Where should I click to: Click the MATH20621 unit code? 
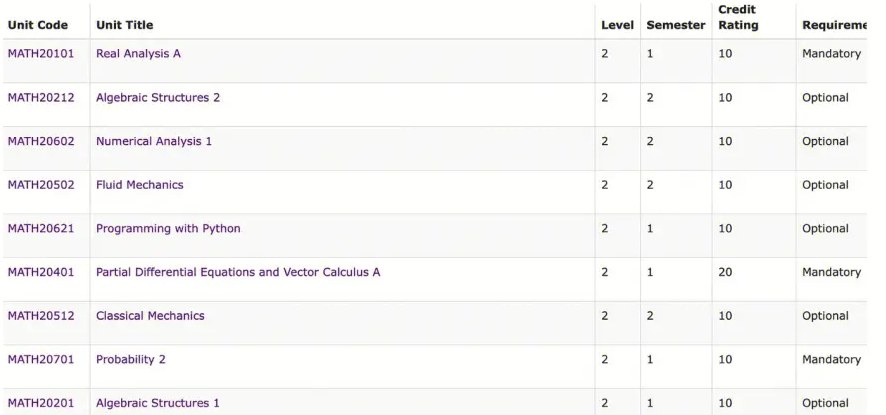pyautogui.click(x=40, y=228)
